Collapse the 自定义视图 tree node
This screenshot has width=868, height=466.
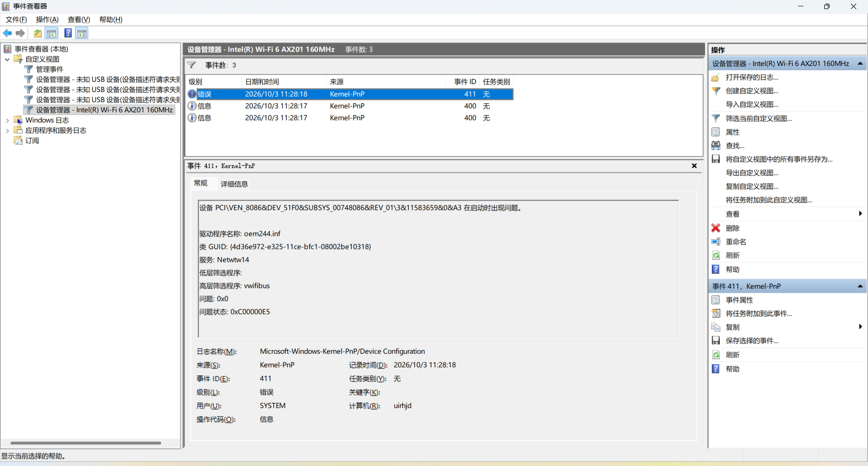pyautogui.click(x=7, y=59)
